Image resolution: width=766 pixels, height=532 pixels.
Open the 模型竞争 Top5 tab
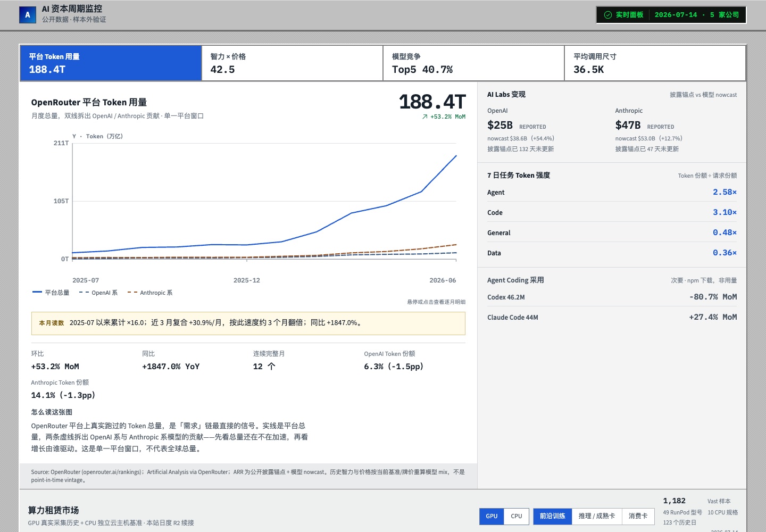coord(474,63)
